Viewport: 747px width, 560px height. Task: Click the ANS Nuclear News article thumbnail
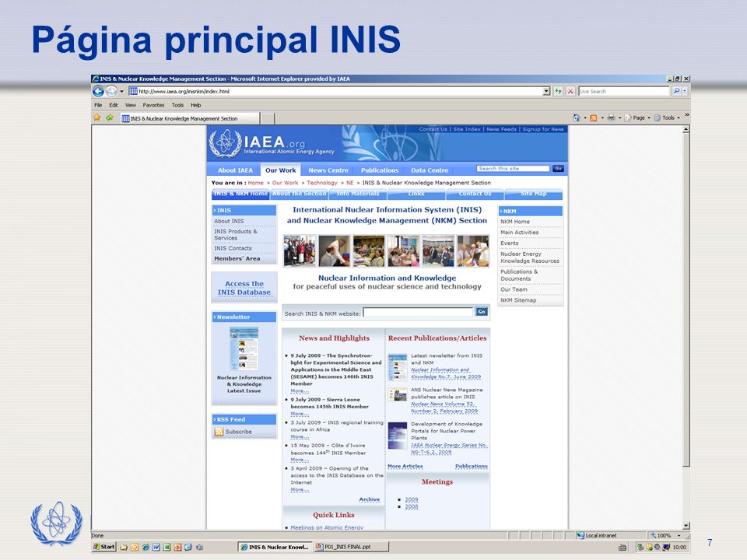[x=398, y=394]
